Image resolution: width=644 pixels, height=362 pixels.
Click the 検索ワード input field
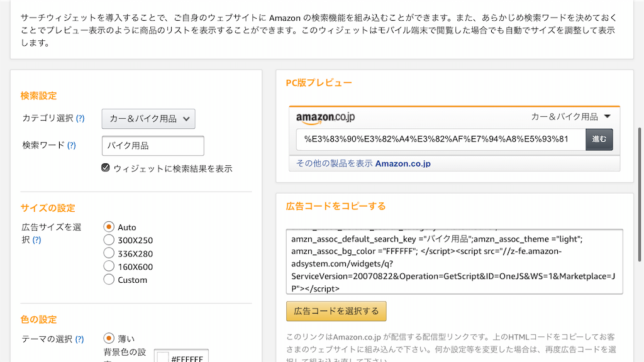coord(153,146)
